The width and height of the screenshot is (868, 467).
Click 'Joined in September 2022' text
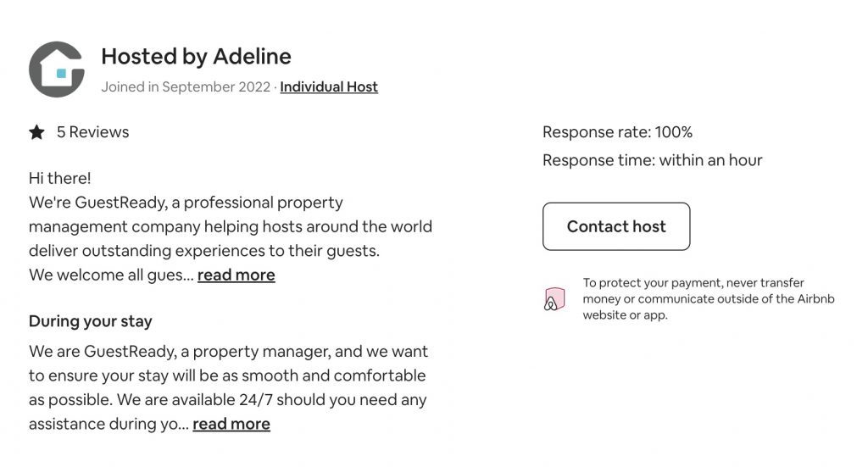tap(186, 86)
